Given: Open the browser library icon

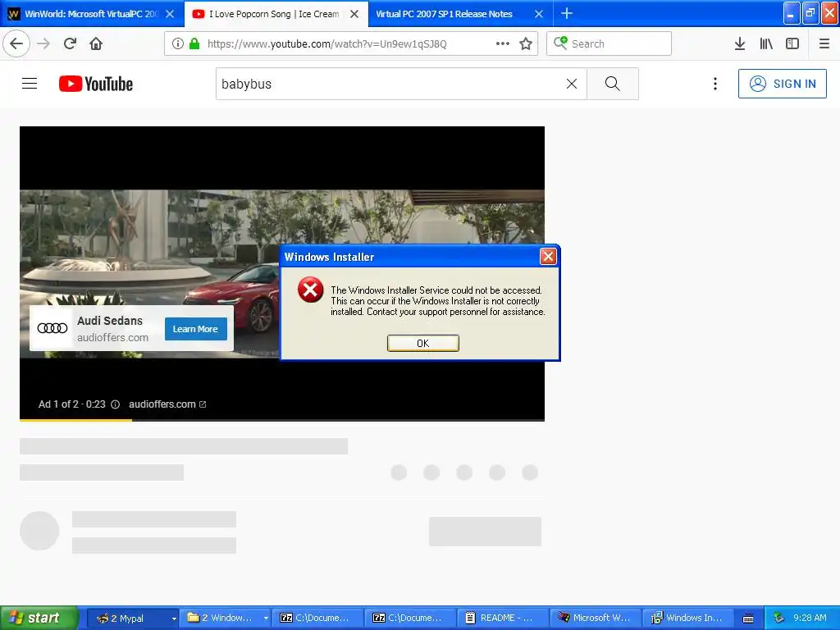Looking at the screenshot, I should click(x=766, y=43).
